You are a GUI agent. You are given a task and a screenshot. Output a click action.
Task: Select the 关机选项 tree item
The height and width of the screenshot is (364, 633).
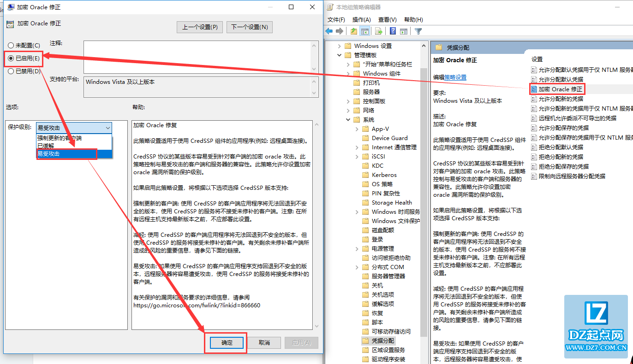click(x=383, y=294)
